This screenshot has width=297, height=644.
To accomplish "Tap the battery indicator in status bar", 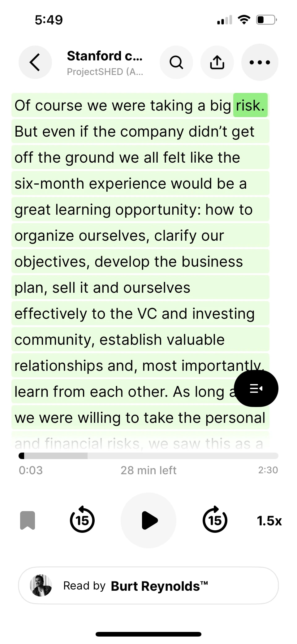I will click(x=266, y=20).
